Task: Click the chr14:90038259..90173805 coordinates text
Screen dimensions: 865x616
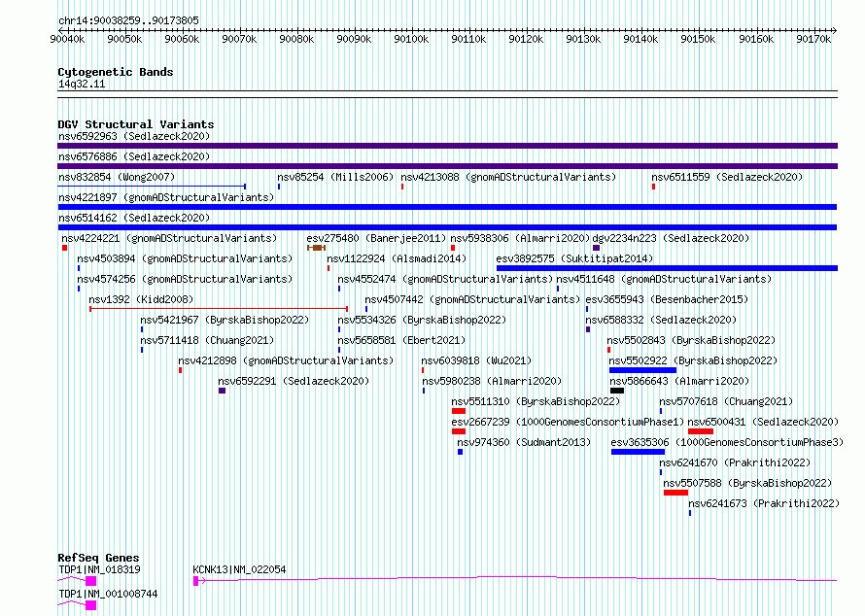Action: 128,20
